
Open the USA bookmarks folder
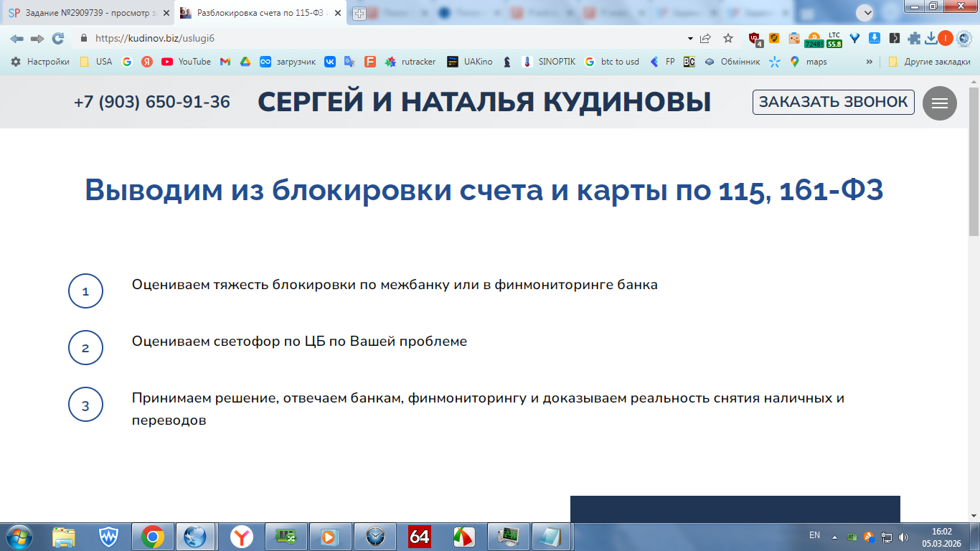(x=96, y=62)
